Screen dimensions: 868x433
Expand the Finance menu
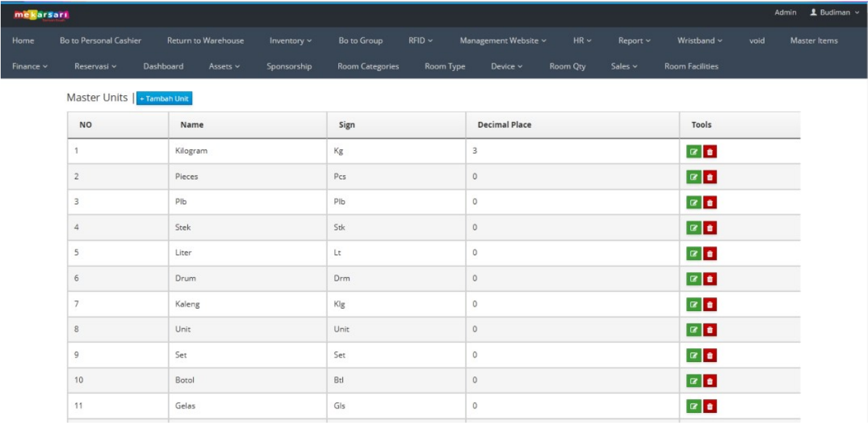pyautogui.click(x=30, y=66)
